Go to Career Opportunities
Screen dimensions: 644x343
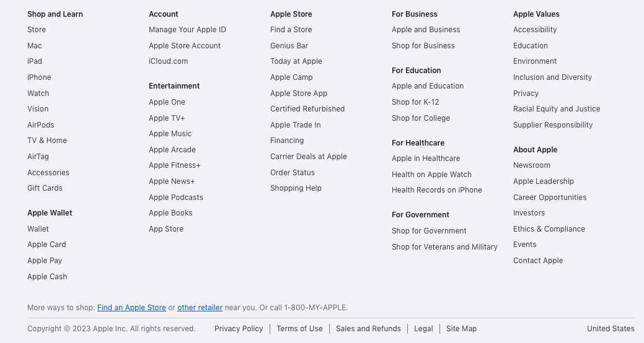(550, 198)
